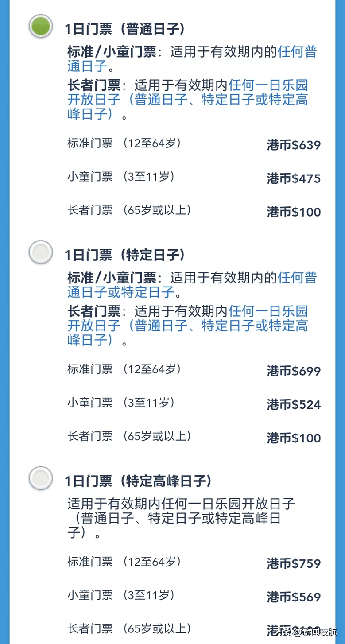Tap the 1日门票（特定日子） heading text
The image size is (345, 644).
[124, 255]
